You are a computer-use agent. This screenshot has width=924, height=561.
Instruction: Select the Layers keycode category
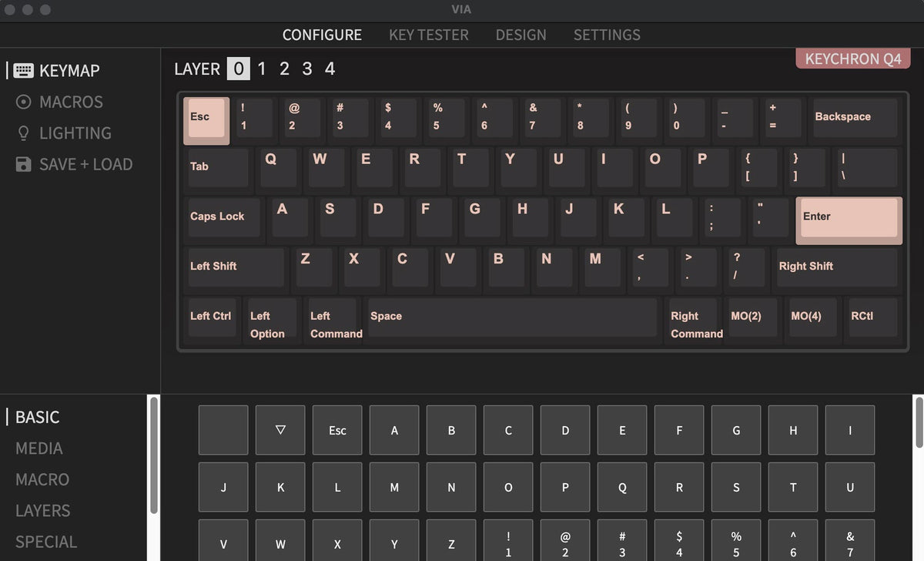[x=42, y=510]
